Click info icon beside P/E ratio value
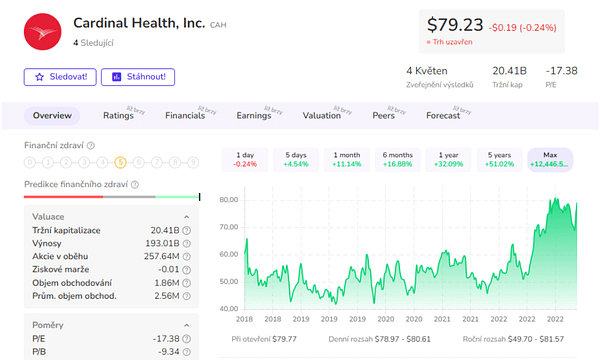The height and width of the screenshot is (360, 600). (x=186, y=339)
